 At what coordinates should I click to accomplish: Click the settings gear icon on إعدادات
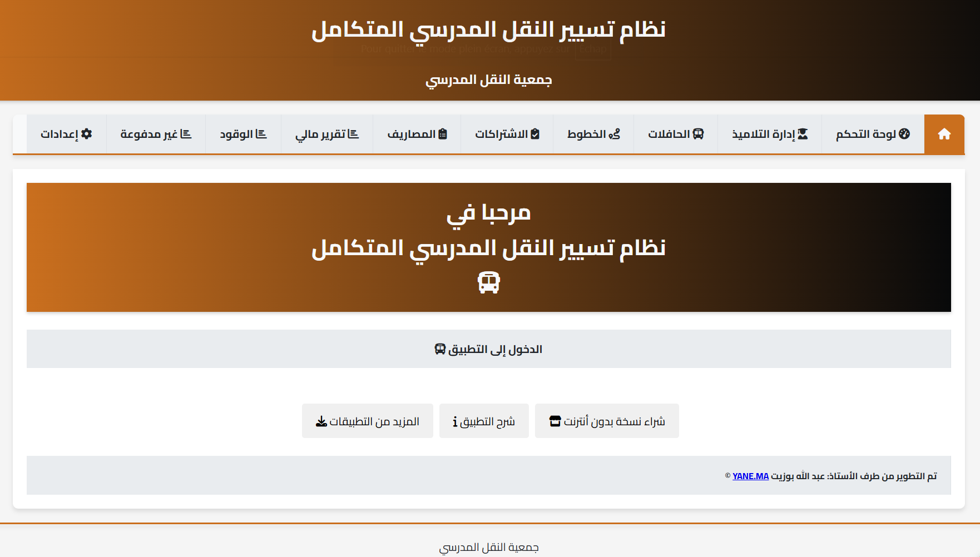click(x=86, y=133)
